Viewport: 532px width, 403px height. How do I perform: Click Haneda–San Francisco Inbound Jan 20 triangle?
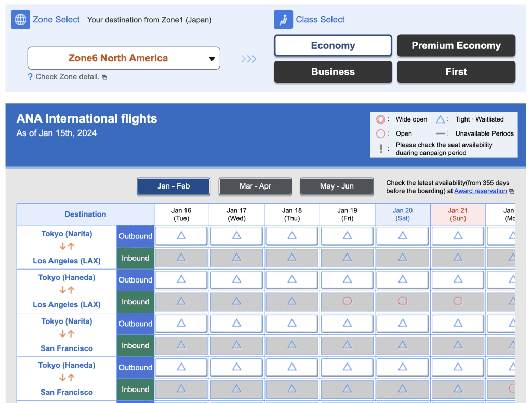(403, 389)
